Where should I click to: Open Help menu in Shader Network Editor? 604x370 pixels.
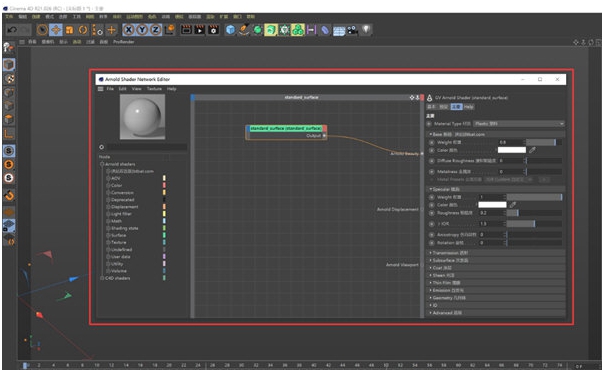point(172,89)
